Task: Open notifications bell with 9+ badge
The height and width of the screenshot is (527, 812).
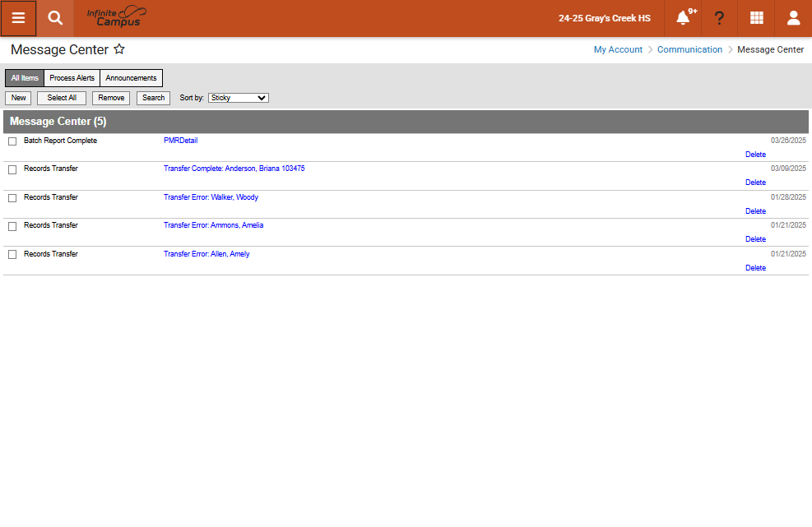Action: 684,18
